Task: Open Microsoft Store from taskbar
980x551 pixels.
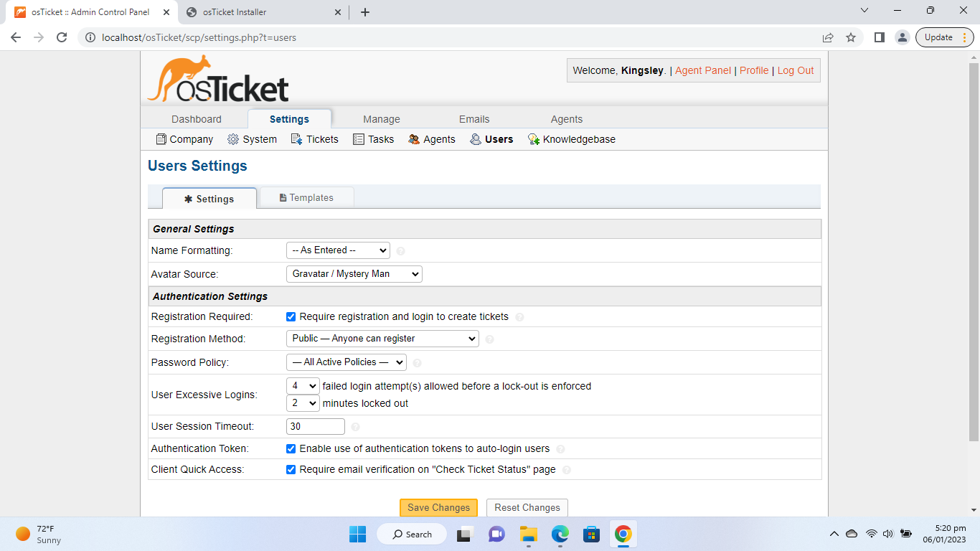Action: pyautogui.click(x=591, y=534)
